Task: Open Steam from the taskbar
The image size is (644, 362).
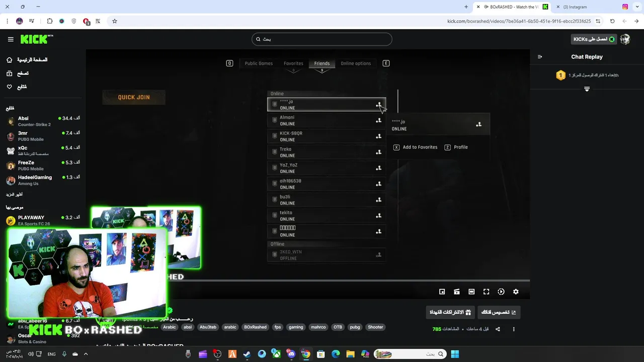Action: click(247, 354)
